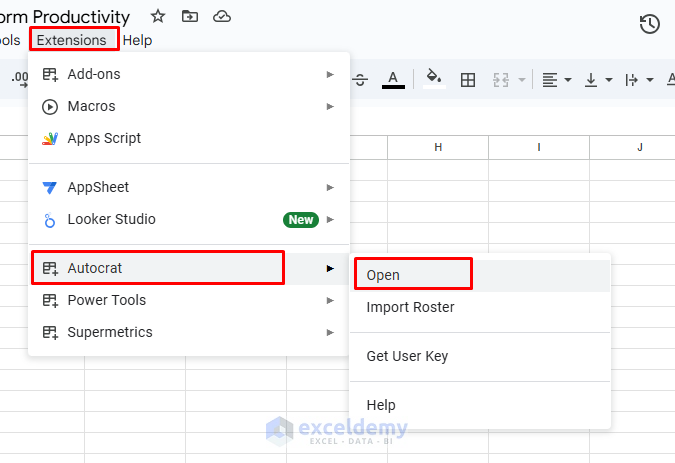Viewport: 675px width, 463px height.
Task: Click the move to folder icon
Action: pos(190,16)
